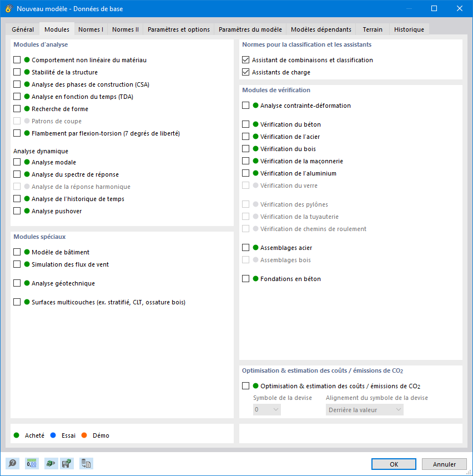
Task: Click Assemblages bois label
Action: pyautogui.click(x=285, y=259)
